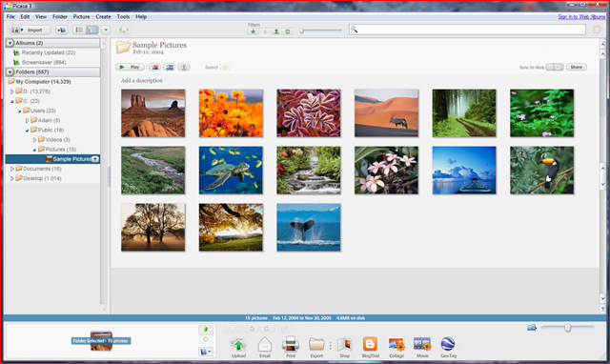Collapse the C: drive folder
Image resolution: width=610 pixels, height=364 pixels.
pyautogui.click(x=12, y=101)
